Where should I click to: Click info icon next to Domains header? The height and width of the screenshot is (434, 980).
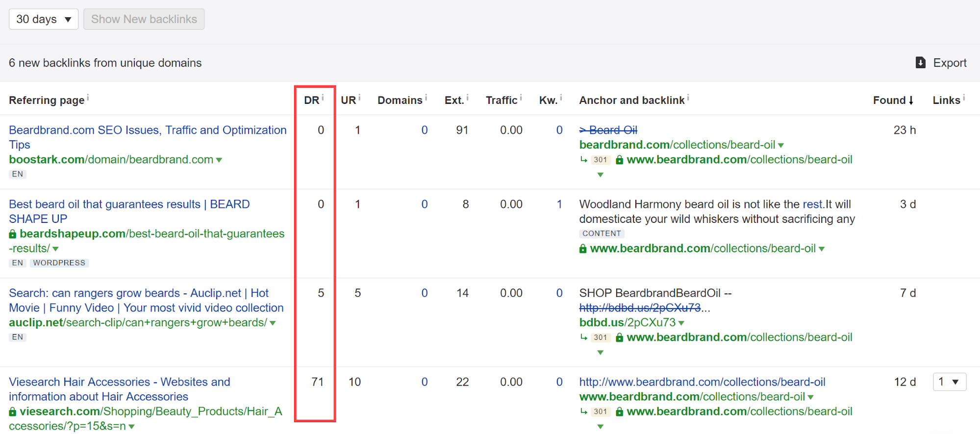pos(426,97)
